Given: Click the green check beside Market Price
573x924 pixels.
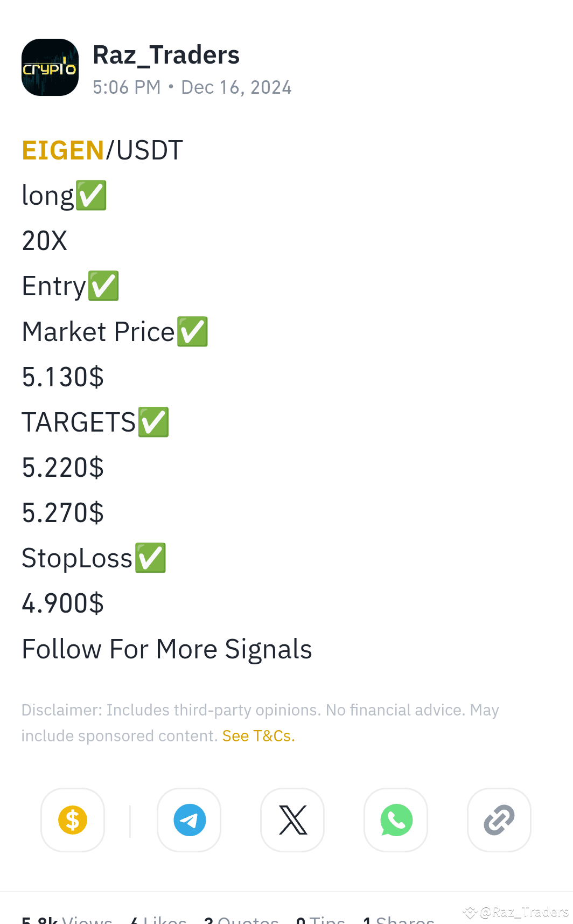Looking at the screenshot, I should (193, 331).
